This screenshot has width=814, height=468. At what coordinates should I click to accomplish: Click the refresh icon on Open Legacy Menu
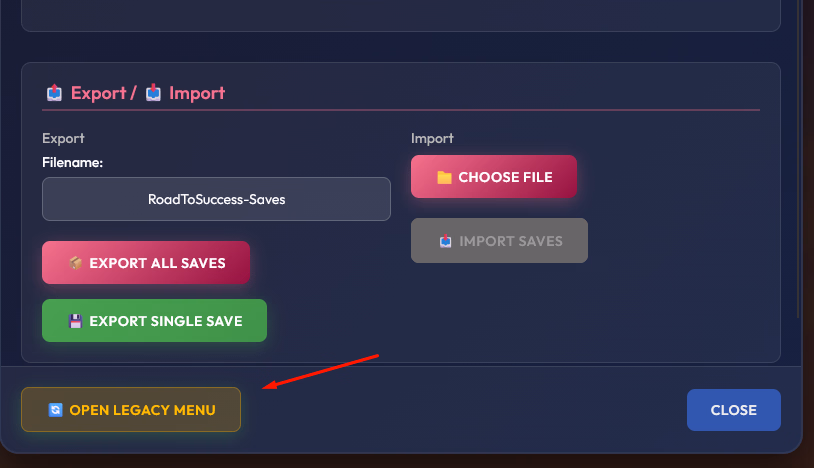(55, 410)
